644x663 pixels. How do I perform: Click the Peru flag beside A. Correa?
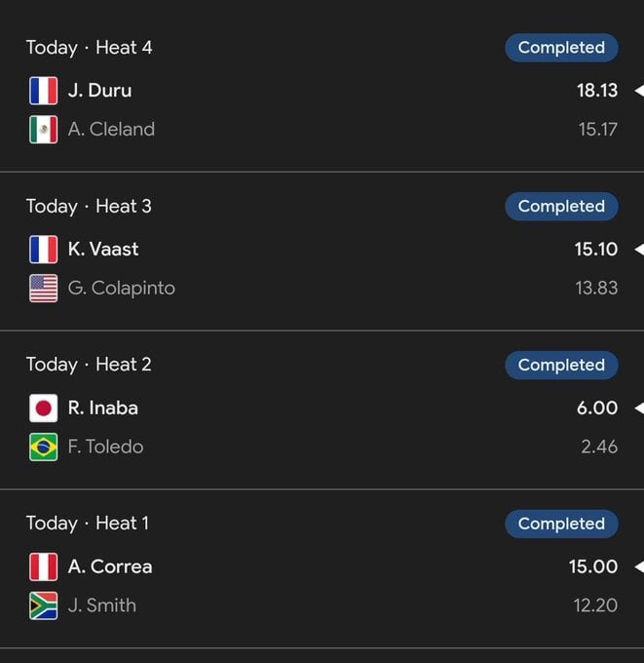point(43,566)
